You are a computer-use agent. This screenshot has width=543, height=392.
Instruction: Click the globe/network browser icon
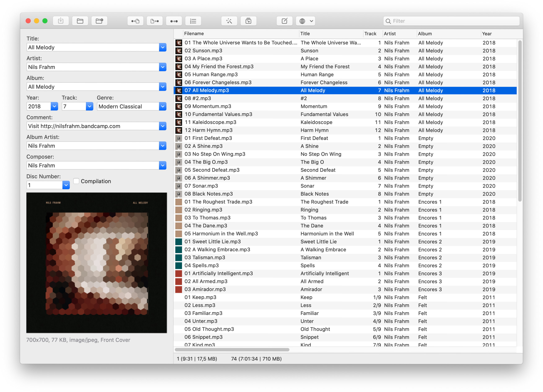coord(303,21)
